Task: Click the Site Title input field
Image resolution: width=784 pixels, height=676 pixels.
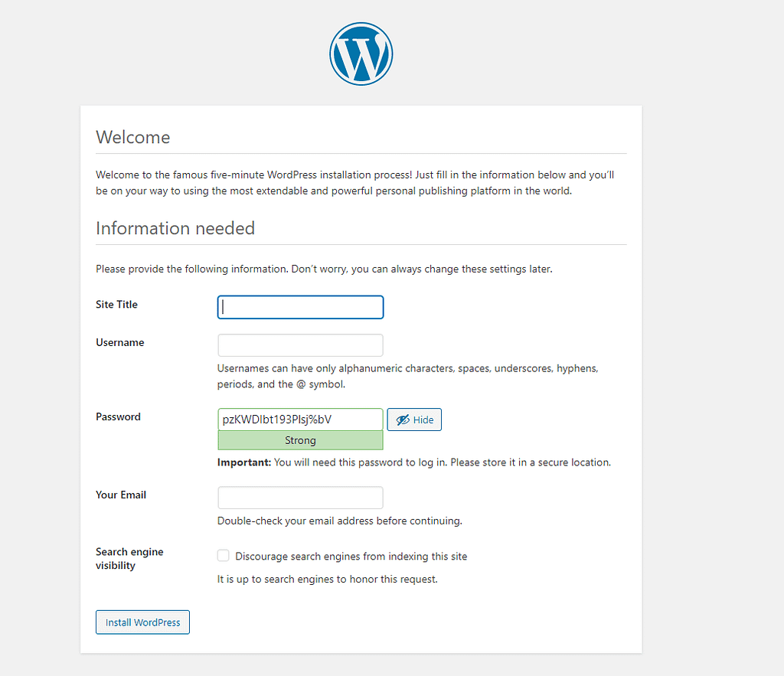Action: point(300,307)
